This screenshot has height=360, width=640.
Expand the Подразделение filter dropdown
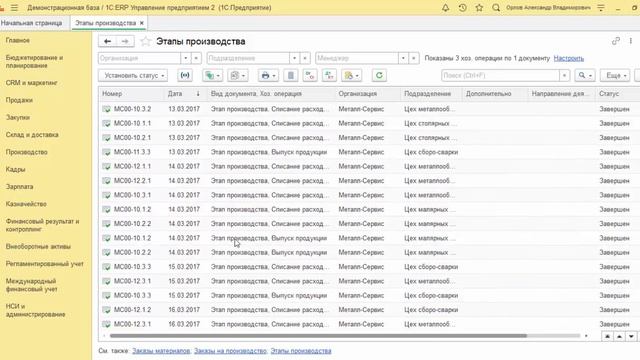tap(295, 58)
